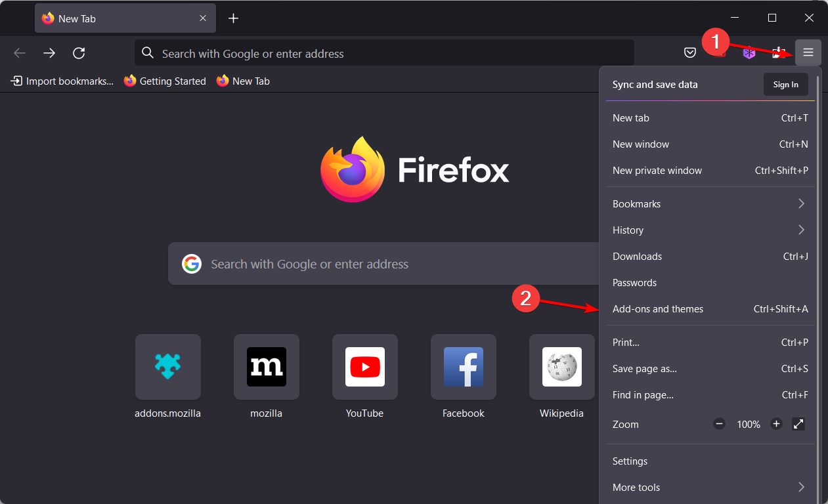Open the Getting Started bookmark

click(x=165, y=81)
